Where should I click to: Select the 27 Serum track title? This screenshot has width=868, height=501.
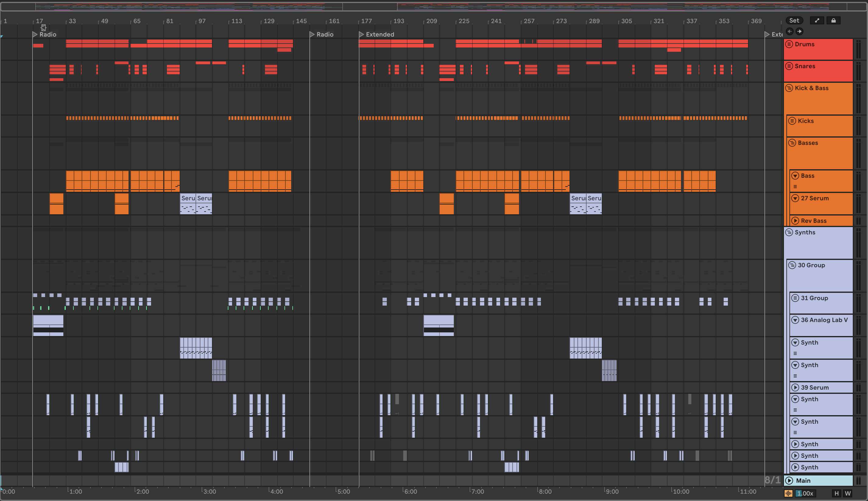815,198
